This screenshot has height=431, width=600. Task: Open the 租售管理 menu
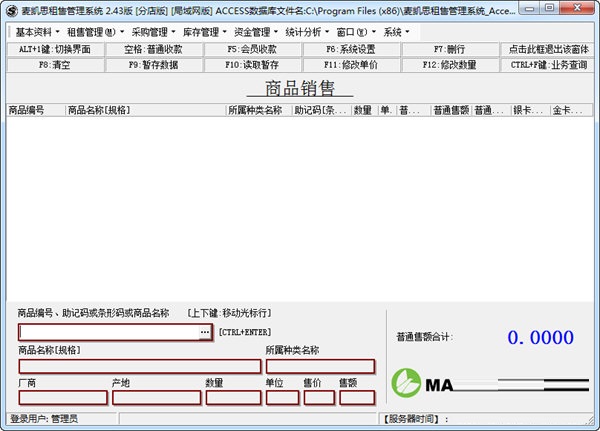click(95, 32)
